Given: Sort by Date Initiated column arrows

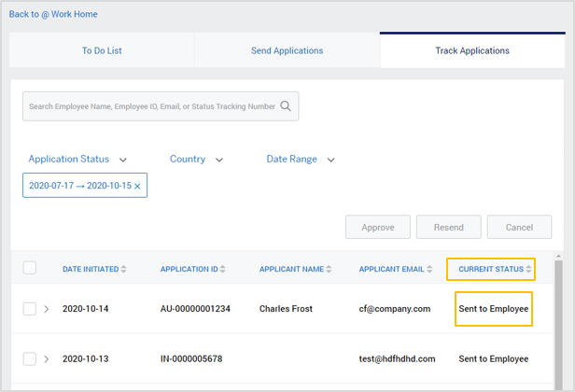Looking at the screenshot, I should tap(124, 270).
